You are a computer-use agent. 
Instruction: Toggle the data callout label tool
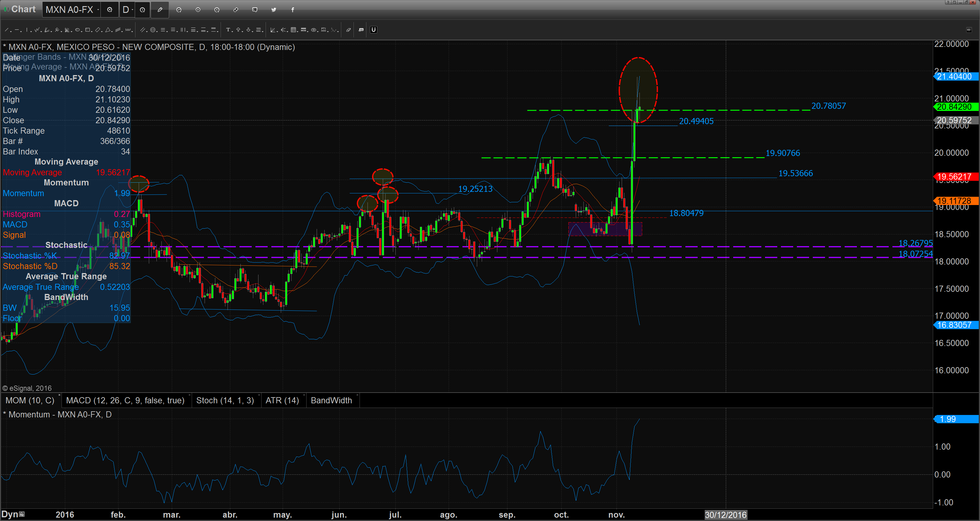[x=361, y=30]
